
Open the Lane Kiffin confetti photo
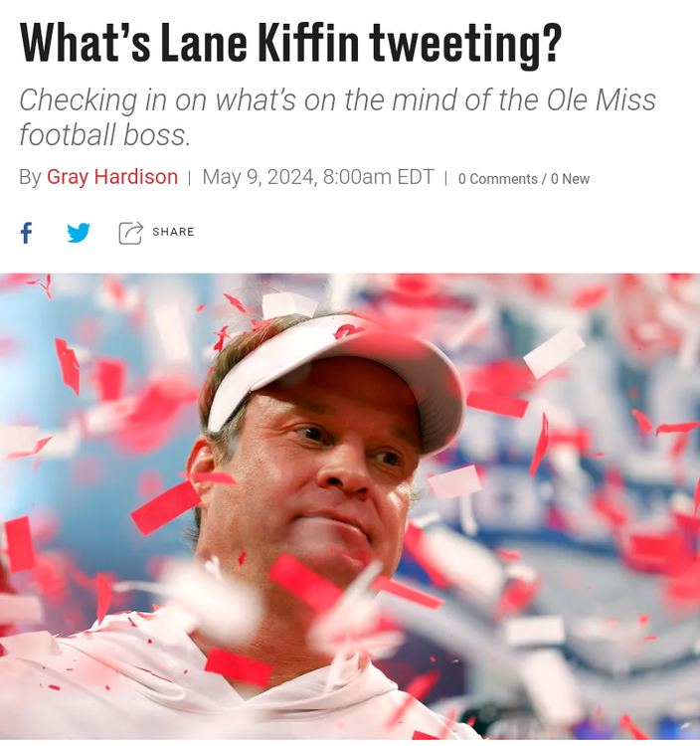pyautogui.click(x=350, y=506)
